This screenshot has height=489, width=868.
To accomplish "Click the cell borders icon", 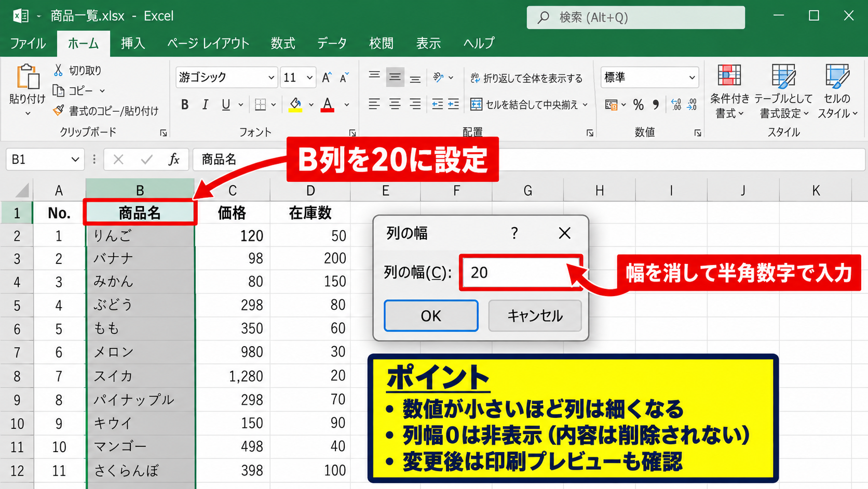I will point(261,104).
